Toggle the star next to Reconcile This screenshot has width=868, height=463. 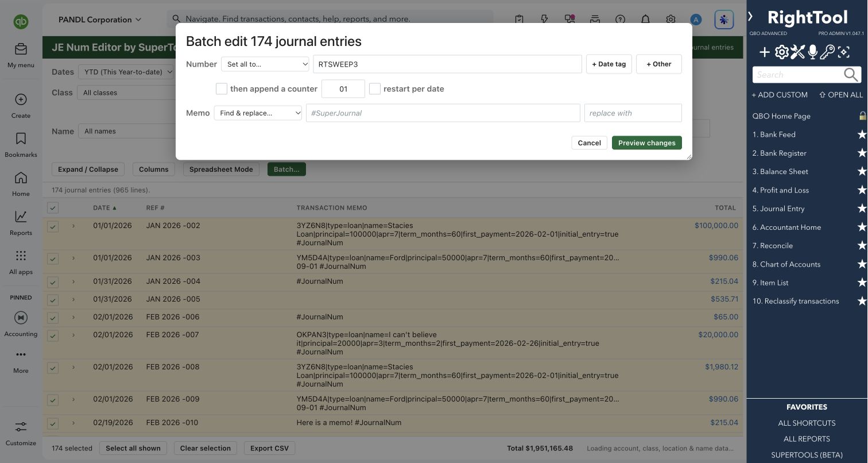862,245
